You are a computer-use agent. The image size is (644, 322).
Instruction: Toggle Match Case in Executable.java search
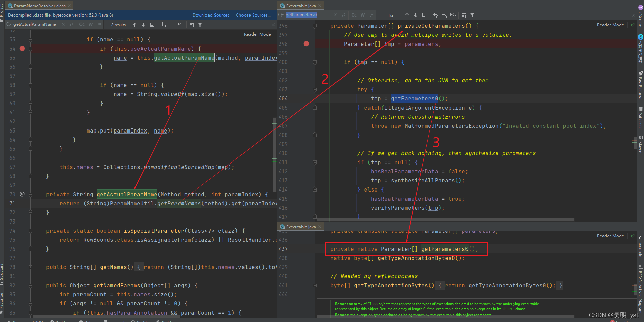tap(354, 15)
